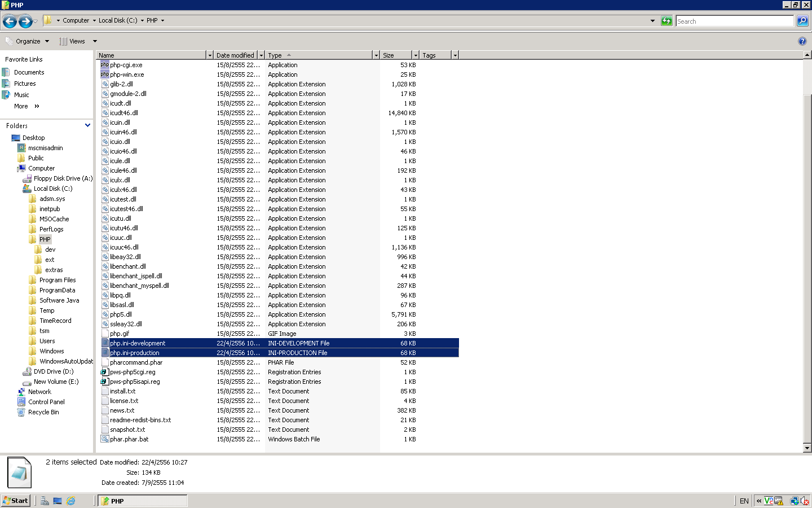Screen dimensions: 812x508
Task: Click Show Desktop icon in Quick Launch
Action: click(x=58, y=501)
